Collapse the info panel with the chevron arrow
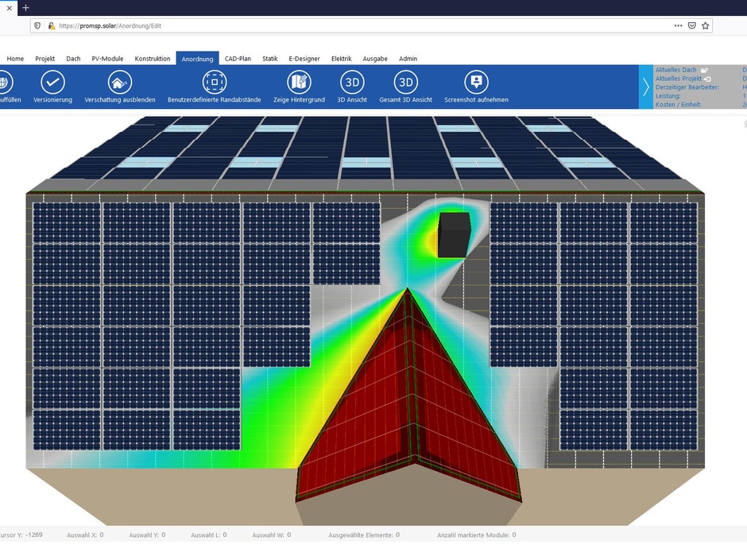This screenshot has width=747, height=560. coord(646,87)
